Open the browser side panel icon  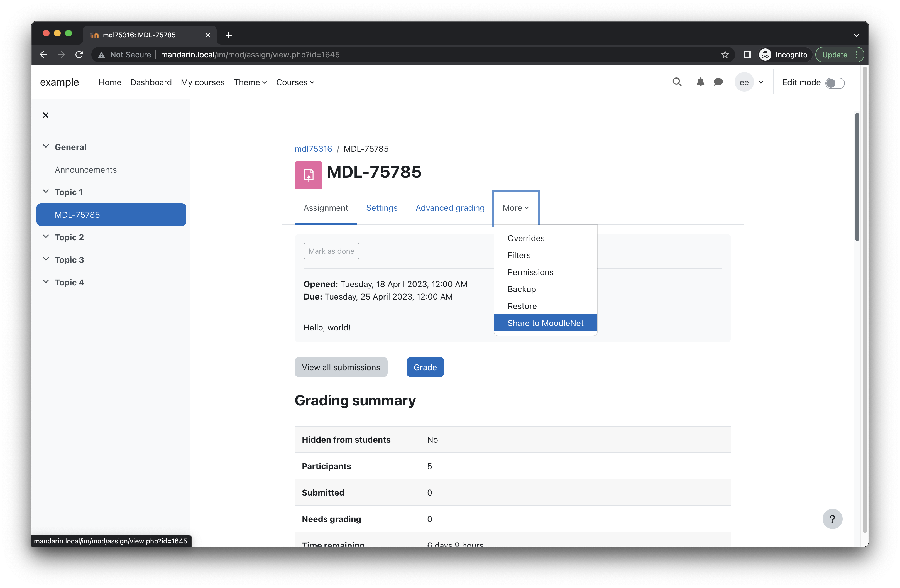click(x=747, y=55)
